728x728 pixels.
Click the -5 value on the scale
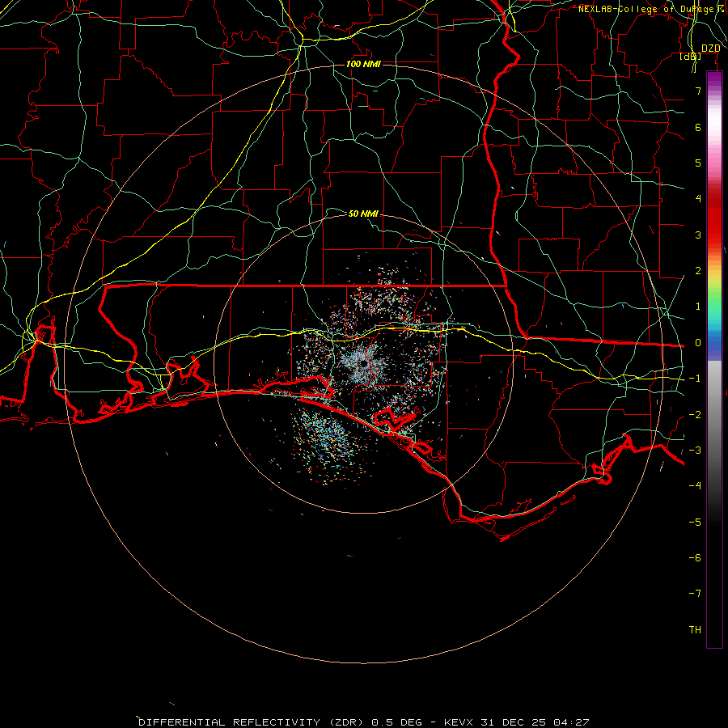[x=695, y=522]
